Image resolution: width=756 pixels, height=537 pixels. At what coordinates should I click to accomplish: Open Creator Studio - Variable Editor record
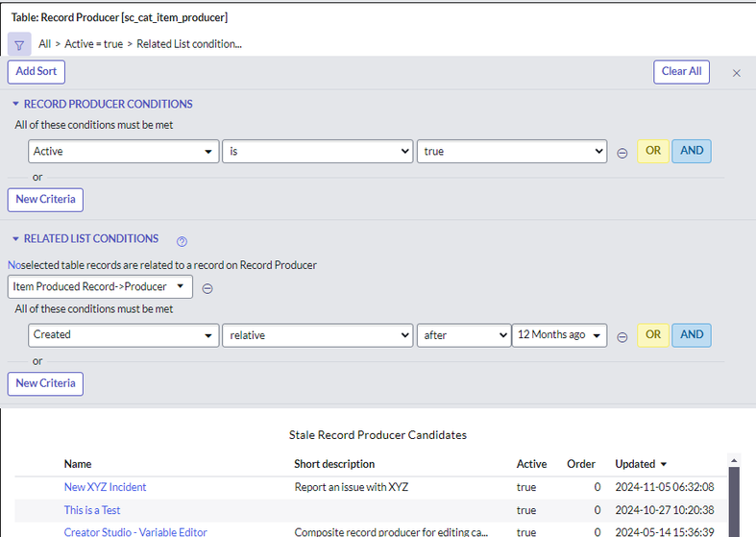click(x=135, y=532)
